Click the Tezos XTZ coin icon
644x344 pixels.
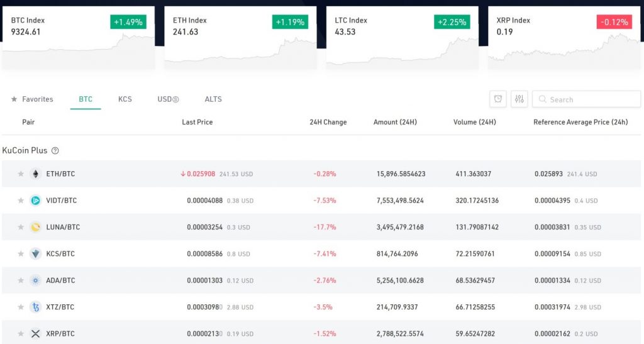[x=36, y=307]
